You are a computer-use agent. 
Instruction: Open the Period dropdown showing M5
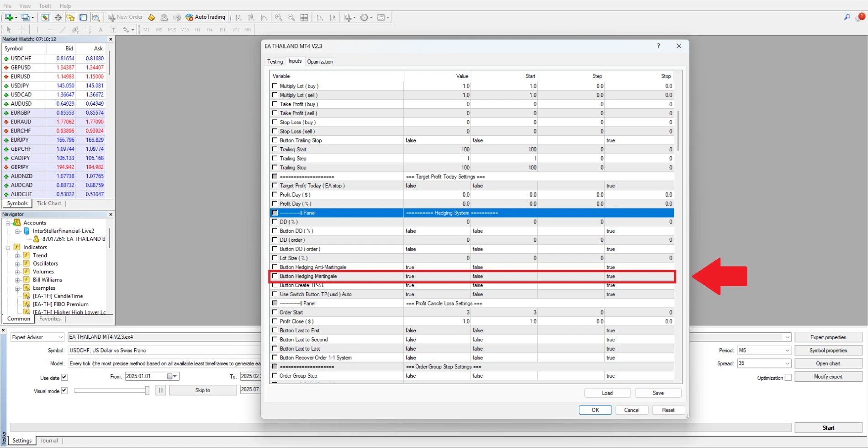[764, 351]
